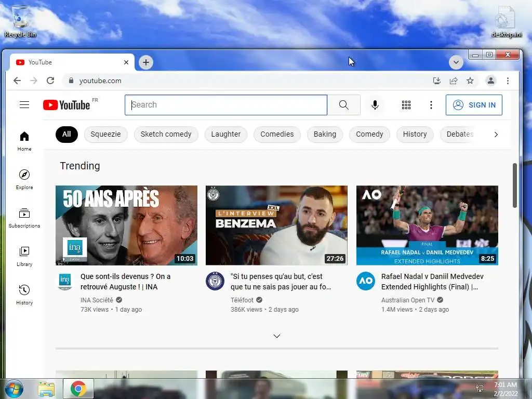Select the Laughter filter chip
Viewport: 532px width, 399px height.
click(225, 135)
